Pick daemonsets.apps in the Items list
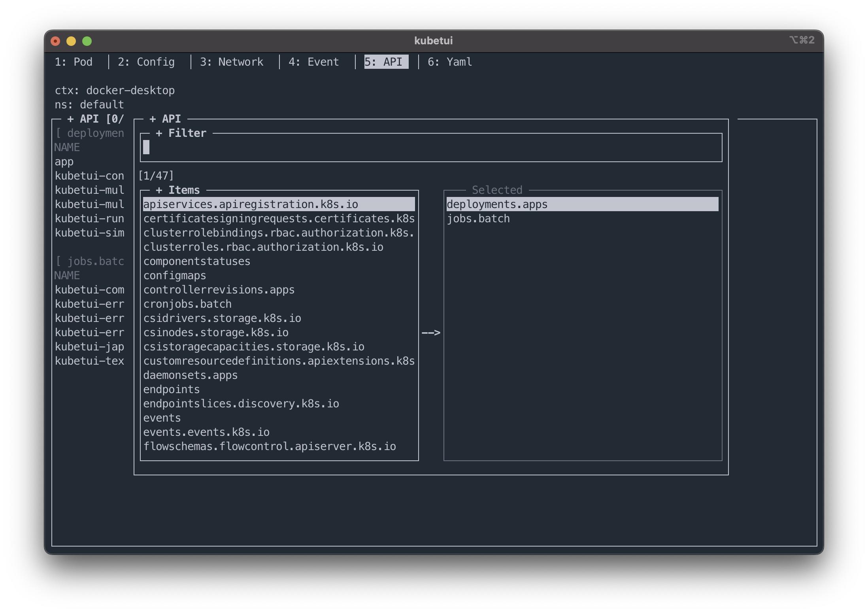The height and width of the screenshot is (613, 868). pyautogui.click(x=191, y=375)
